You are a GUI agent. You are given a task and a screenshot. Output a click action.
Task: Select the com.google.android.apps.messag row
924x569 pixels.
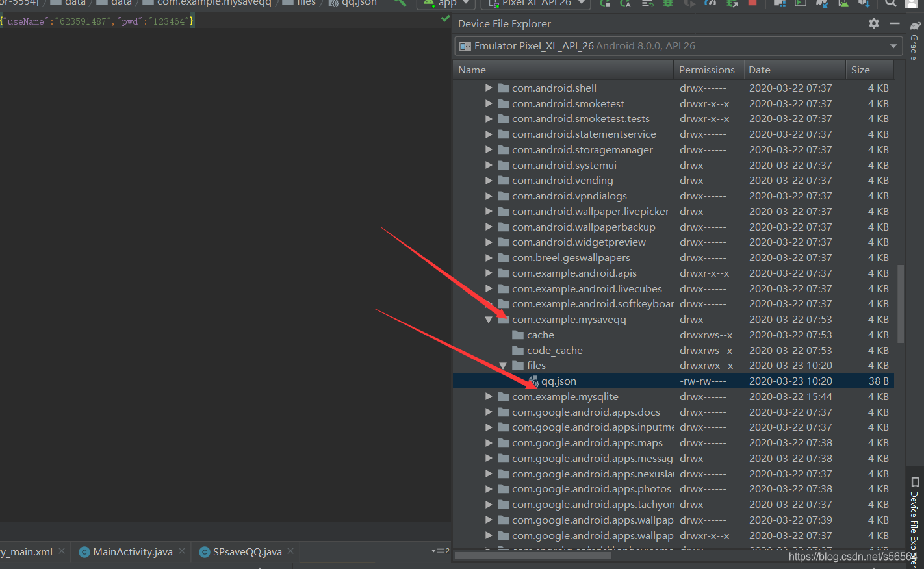(x=673, y=459)
